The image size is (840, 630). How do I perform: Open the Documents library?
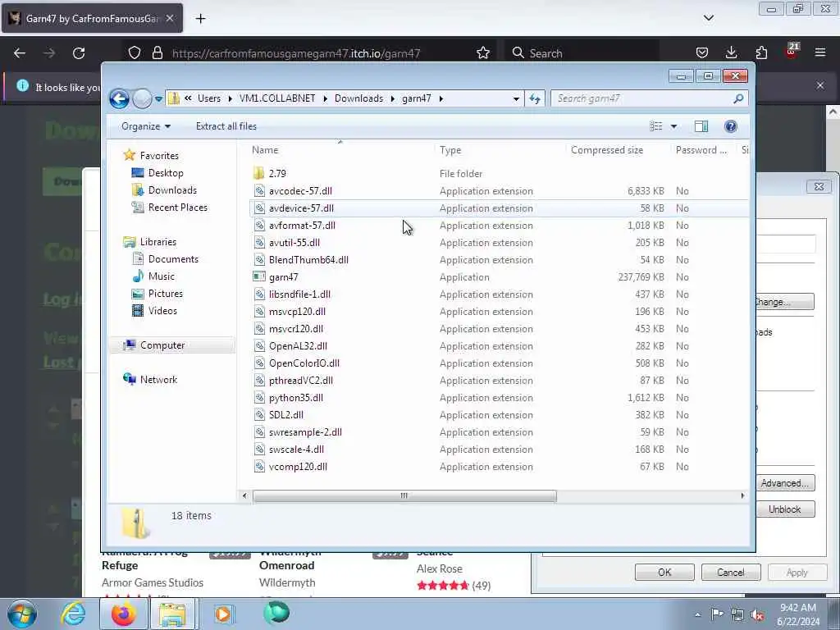point(173,259)
